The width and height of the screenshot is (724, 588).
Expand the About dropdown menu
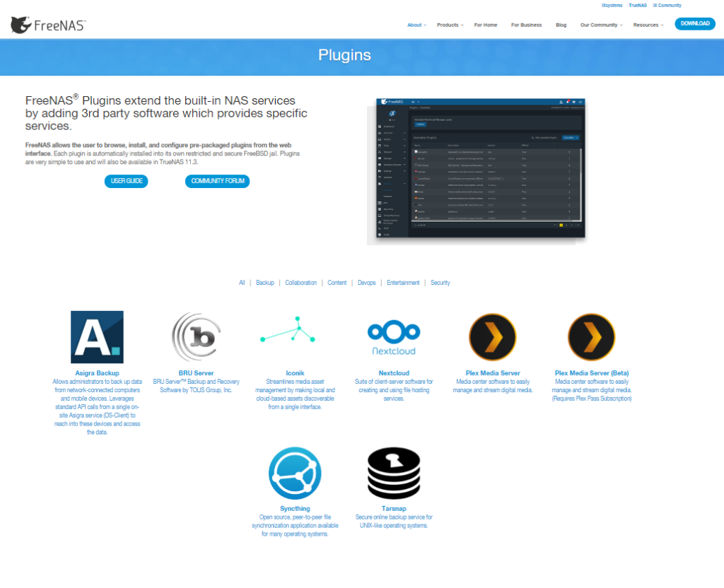(416, 25)
